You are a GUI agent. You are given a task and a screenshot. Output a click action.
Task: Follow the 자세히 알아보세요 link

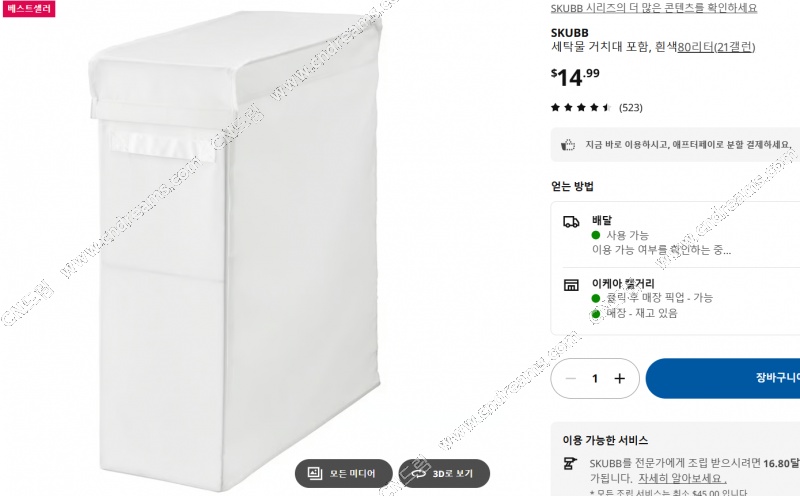tap(682, 479)
